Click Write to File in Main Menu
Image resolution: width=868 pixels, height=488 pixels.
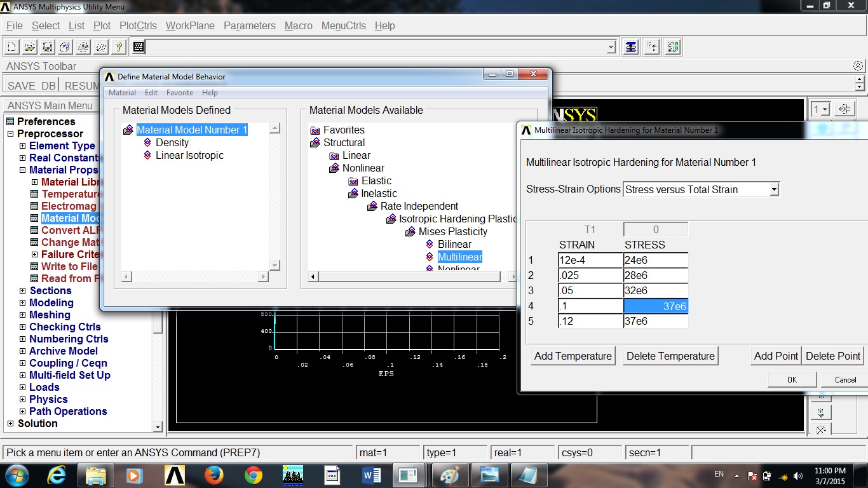click(69, 266)
